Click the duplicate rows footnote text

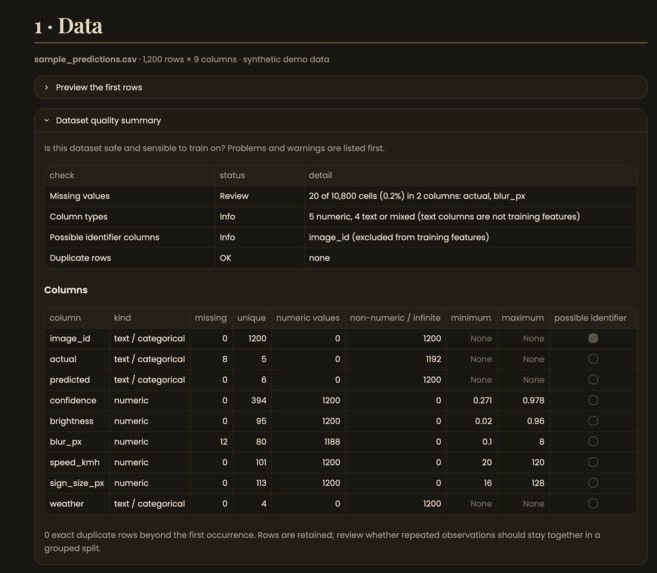322,542
